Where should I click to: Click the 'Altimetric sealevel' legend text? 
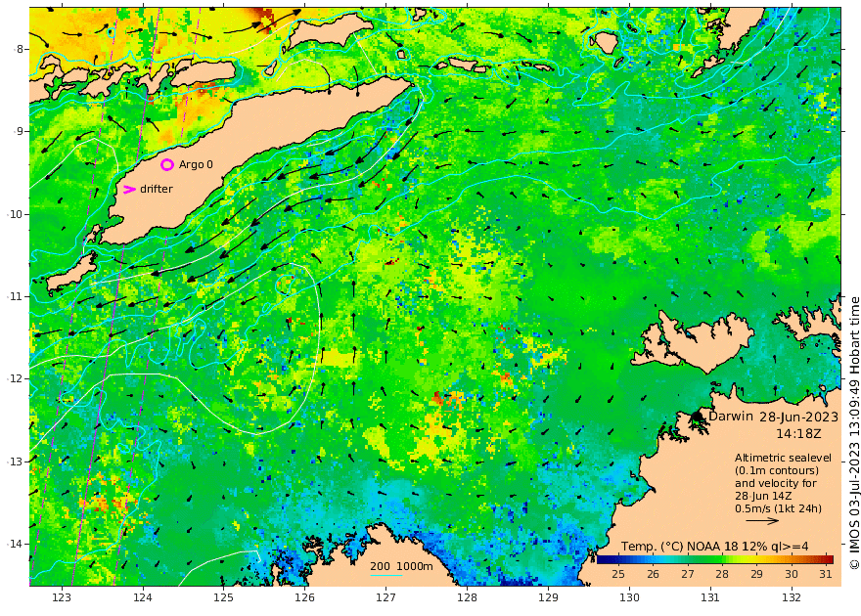click(x=783, y=458)
